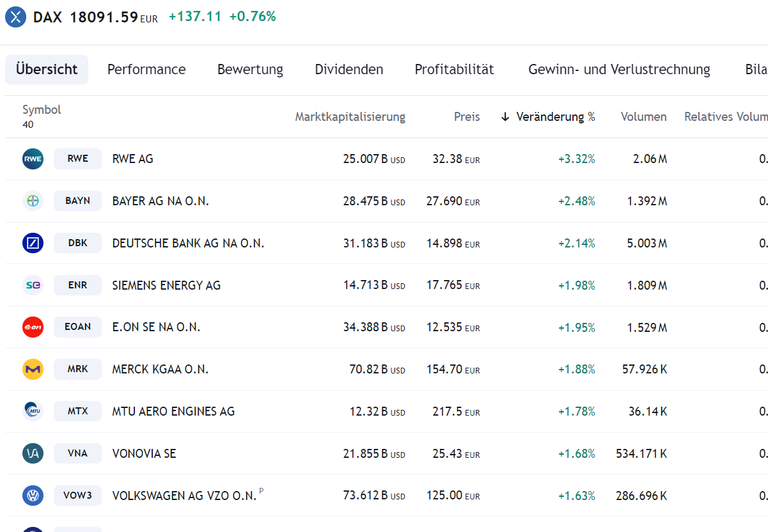Click the Siemens Energy logo icon
Image resolution: width=768 pixels, height=532 pixels.
pyautogui.click(x=33, y=285)
